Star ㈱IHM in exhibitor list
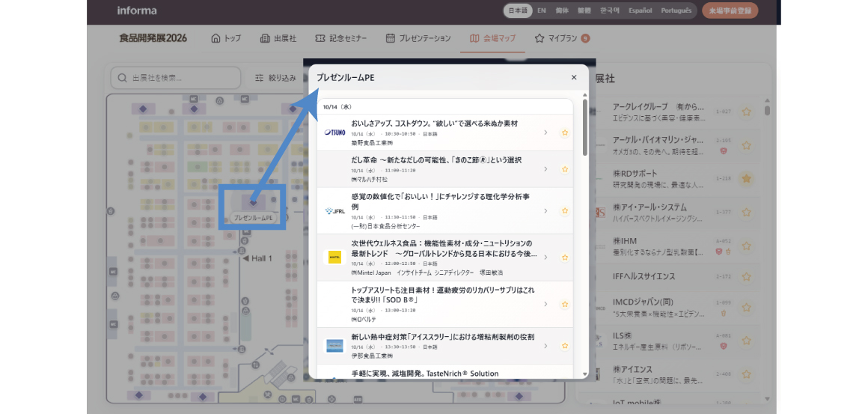The image size is (868, 414). click(746, 246)
